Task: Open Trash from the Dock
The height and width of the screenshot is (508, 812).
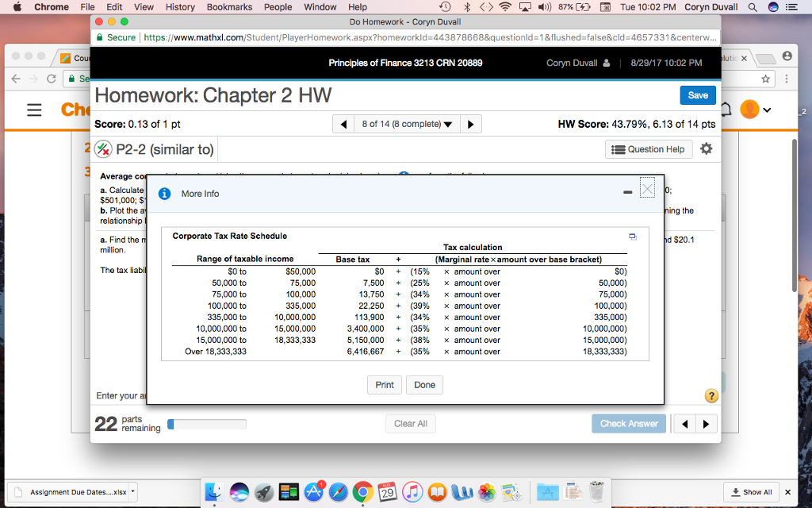Action: [x=596, y=491]
